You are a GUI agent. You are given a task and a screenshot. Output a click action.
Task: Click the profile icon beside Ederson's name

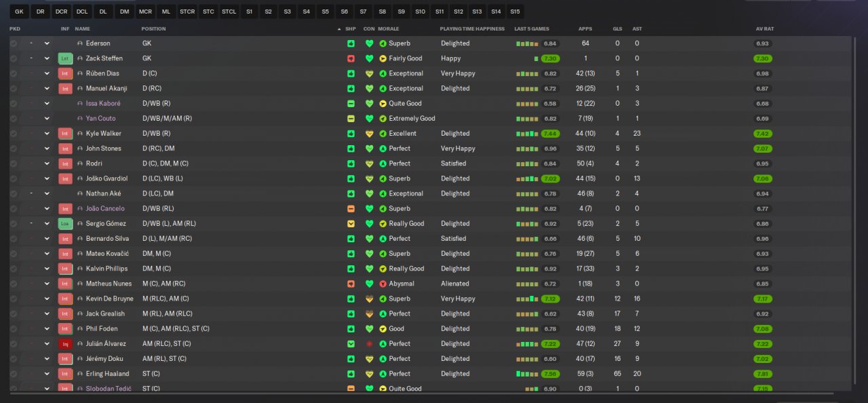click(80, 43)
